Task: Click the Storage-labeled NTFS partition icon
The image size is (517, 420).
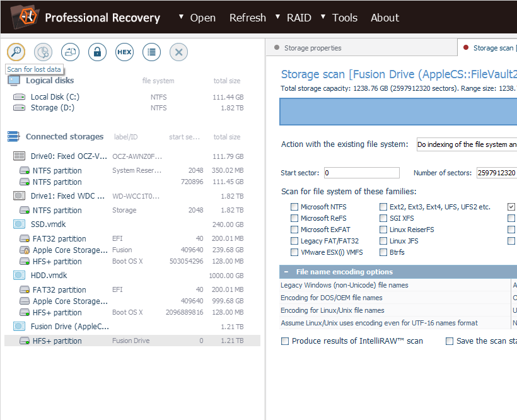Action: (x=25, y=210)
